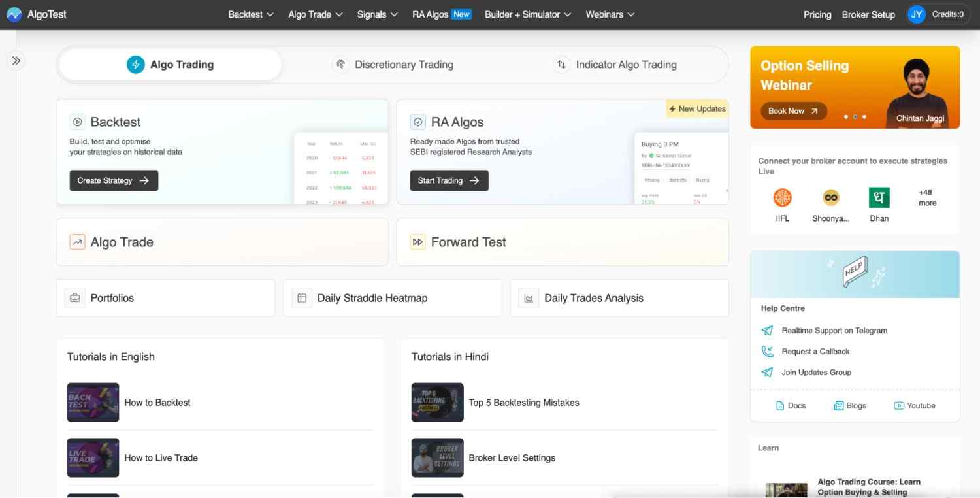The width and height of the screenshot is (980, 498).
Task: Click the Discretionary Trading touch icon
Action: (x=340, y=65)
